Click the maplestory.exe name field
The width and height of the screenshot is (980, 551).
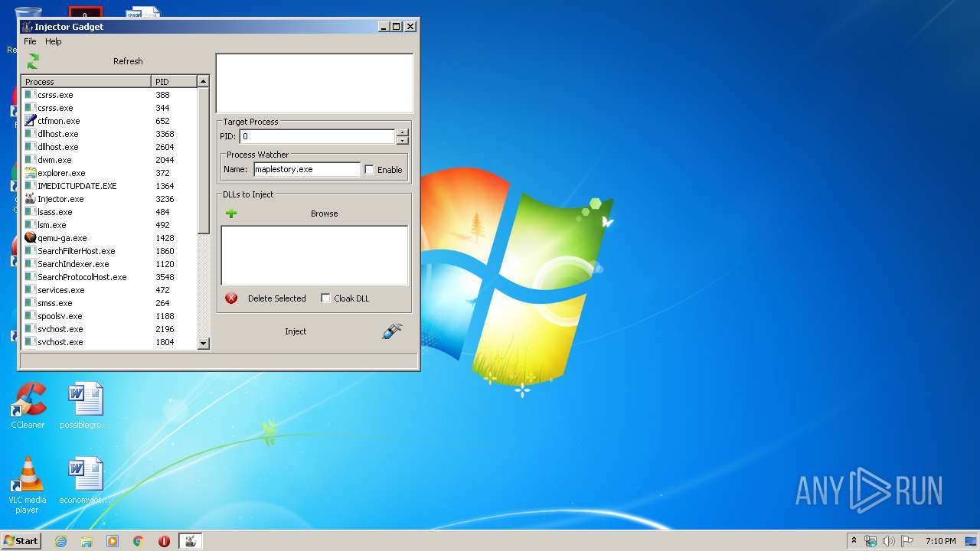[306, 170]
